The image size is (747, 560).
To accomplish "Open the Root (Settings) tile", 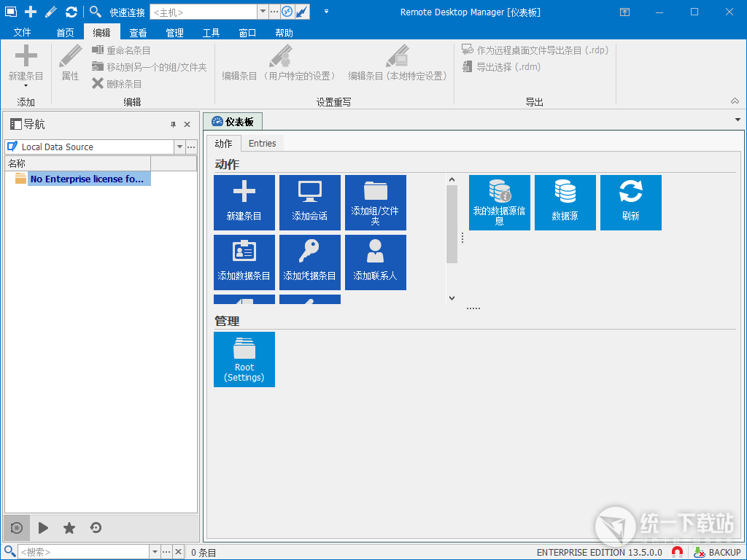I will pos(244,359).
